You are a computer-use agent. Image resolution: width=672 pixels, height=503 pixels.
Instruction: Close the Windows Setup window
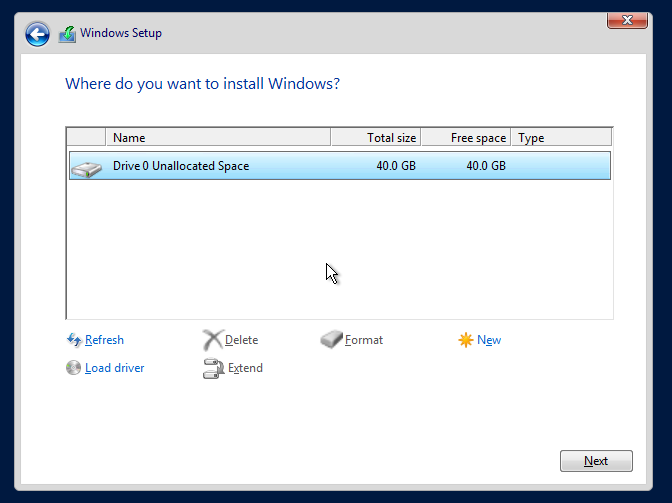tap(627, 20)
